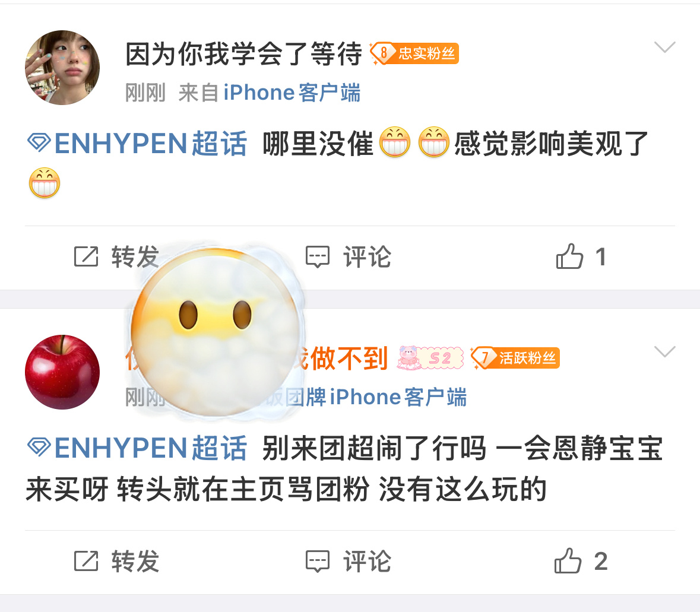This screenshot has height=612, width=700.
Task: Open ENHYPEN超话 link in first post
Action: (x=137, y=144)
